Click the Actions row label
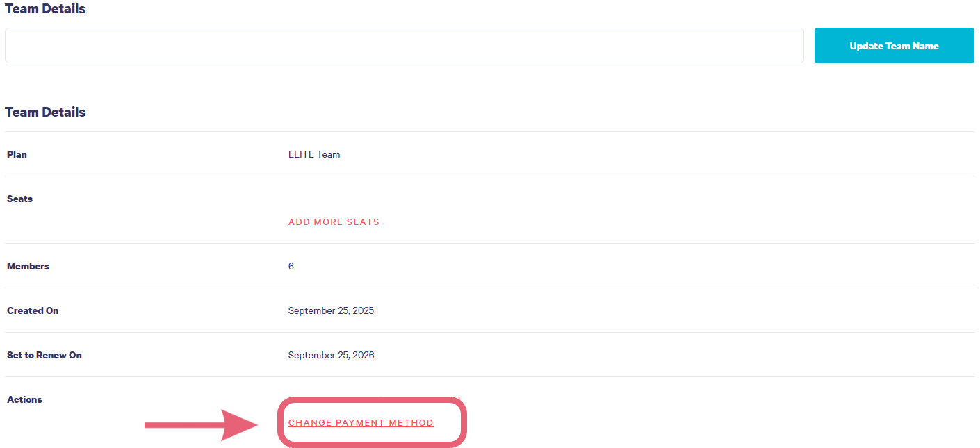The height and width of the screenshot is (448, 980). coord(24,399)
